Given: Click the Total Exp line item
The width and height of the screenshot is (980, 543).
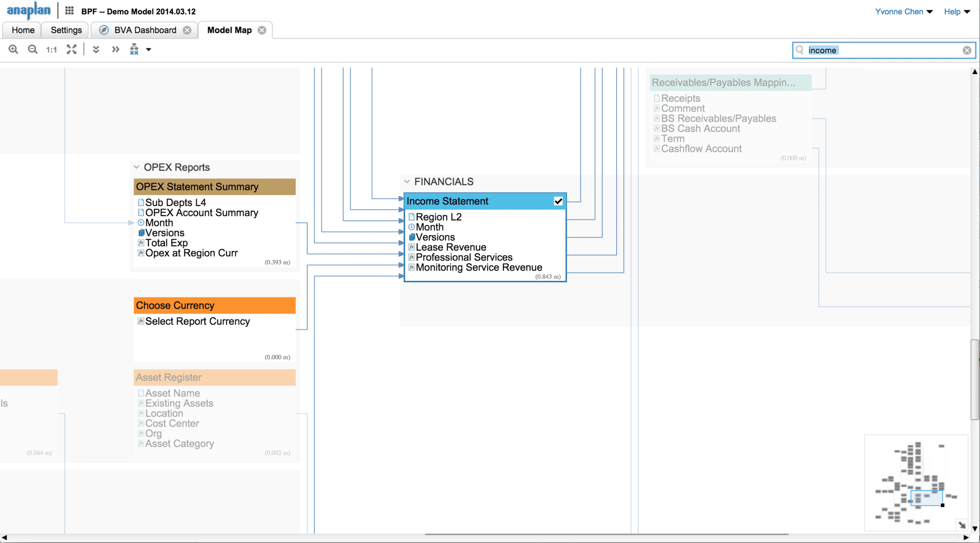Looking at the screenshot, I should 166,243.
